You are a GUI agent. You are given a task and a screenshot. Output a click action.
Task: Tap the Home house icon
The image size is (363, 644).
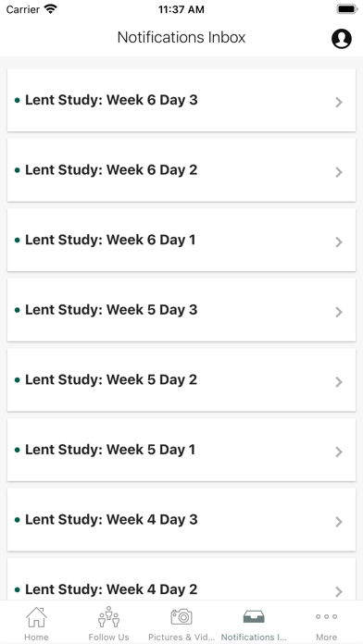(37, 617)
